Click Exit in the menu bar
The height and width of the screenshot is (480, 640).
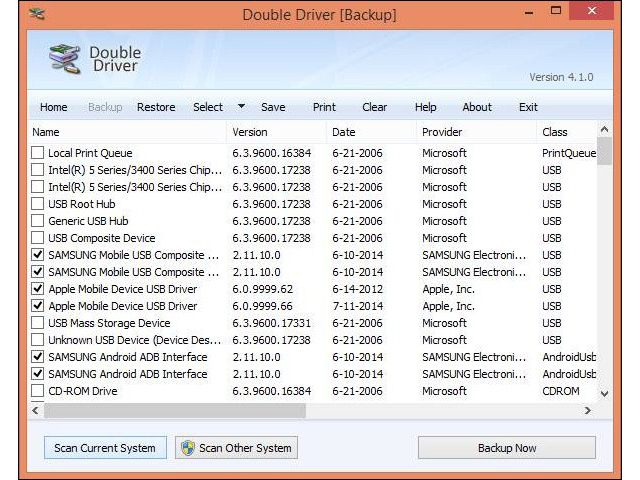(x=528, y=107)
